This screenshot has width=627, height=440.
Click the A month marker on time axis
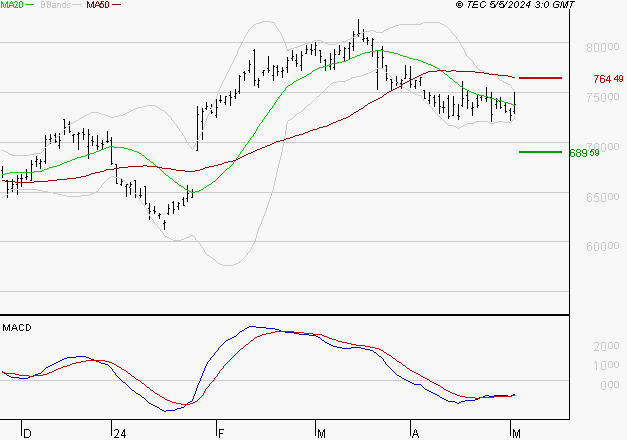[x=415, y=434]
